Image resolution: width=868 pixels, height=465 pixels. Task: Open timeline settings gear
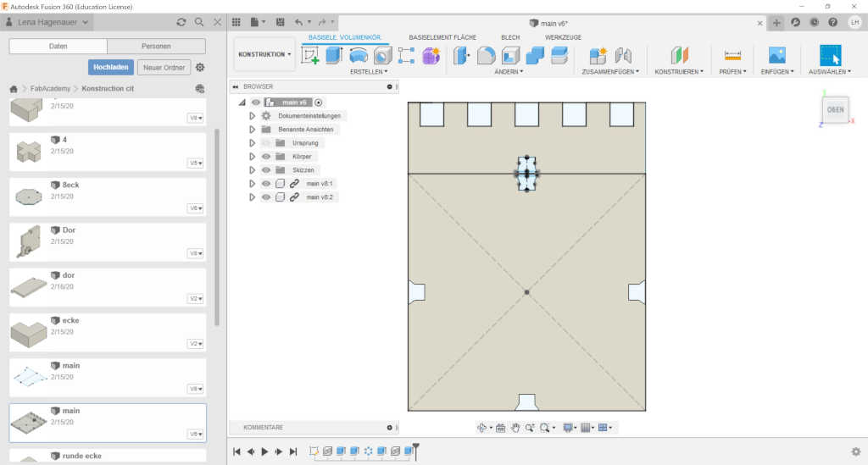click(856, 451)
